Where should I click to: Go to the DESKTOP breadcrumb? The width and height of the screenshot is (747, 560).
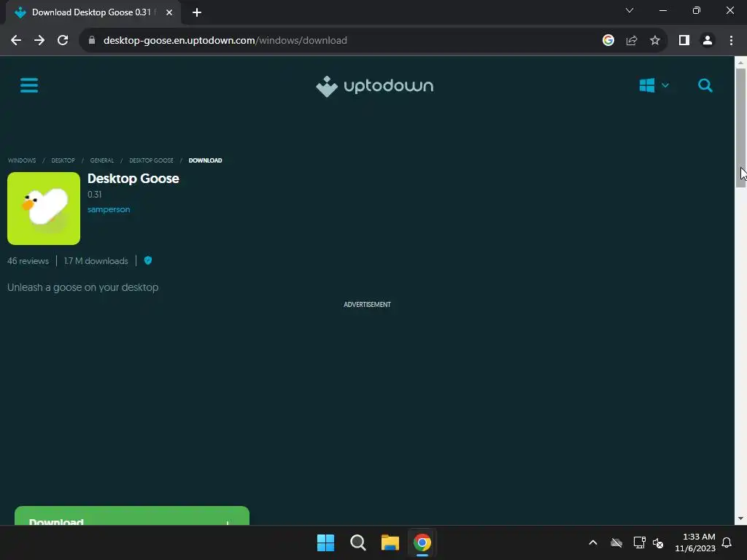pyautogui.click(x=63, y=160)
